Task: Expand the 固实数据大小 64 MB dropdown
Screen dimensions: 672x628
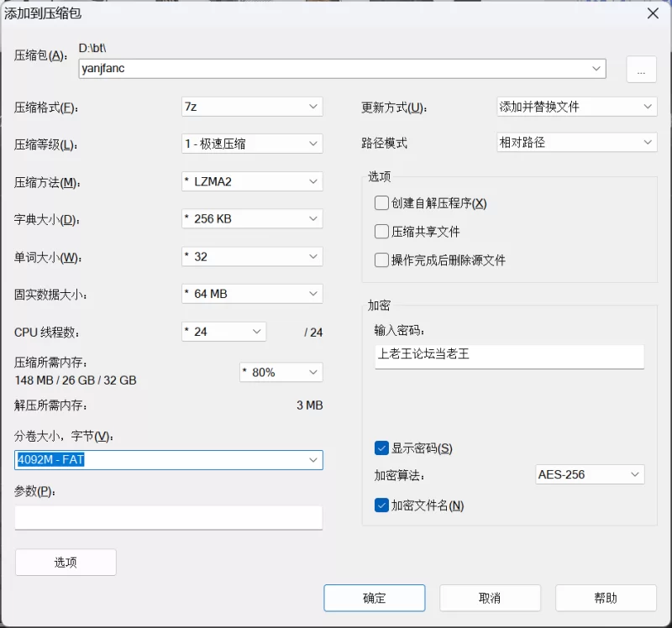Action: click(x=252, y=294)
